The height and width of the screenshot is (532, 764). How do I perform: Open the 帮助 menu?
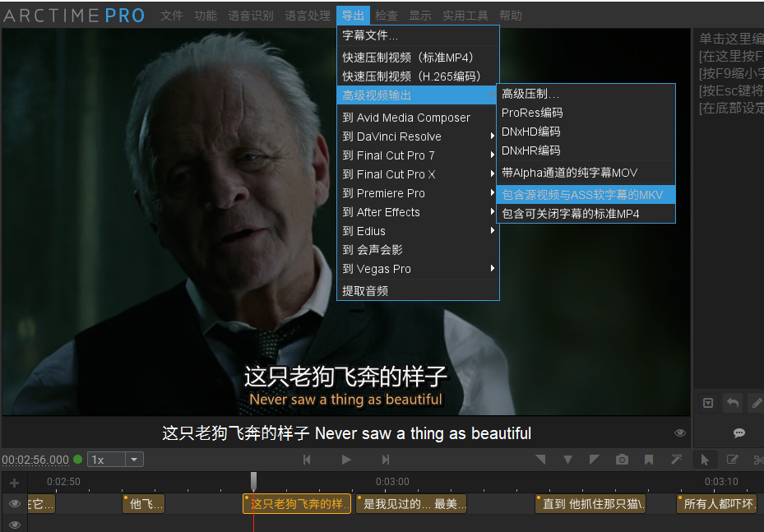(510, 16)
